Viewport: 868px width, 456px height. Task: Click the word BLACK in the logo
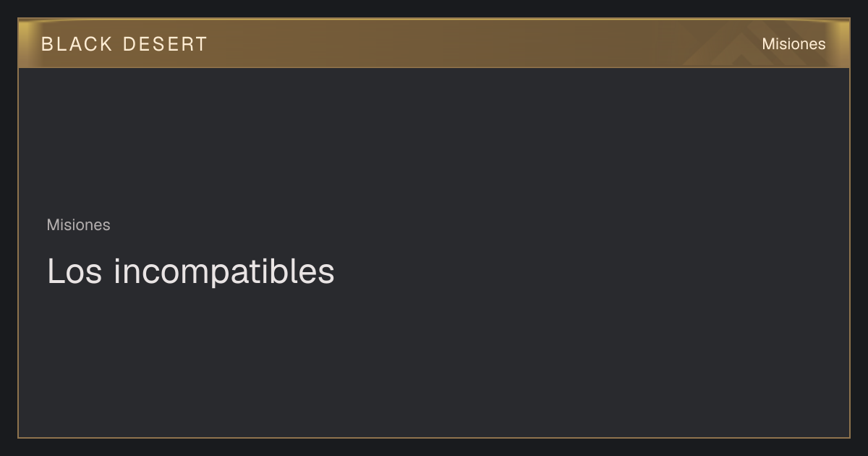pos(77,44)
